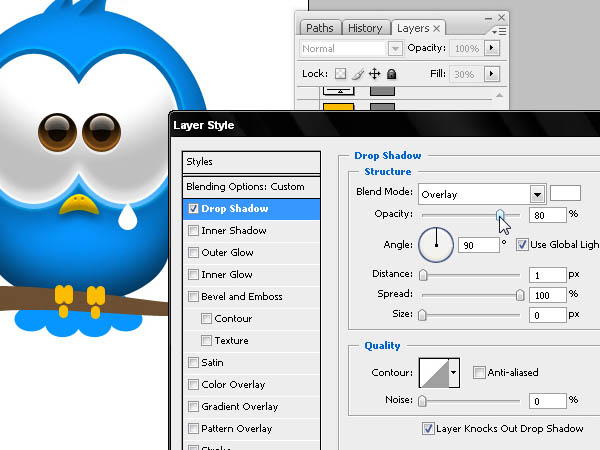Click the Color Overlay style label

pyautogui.click(x=233, y=385)
